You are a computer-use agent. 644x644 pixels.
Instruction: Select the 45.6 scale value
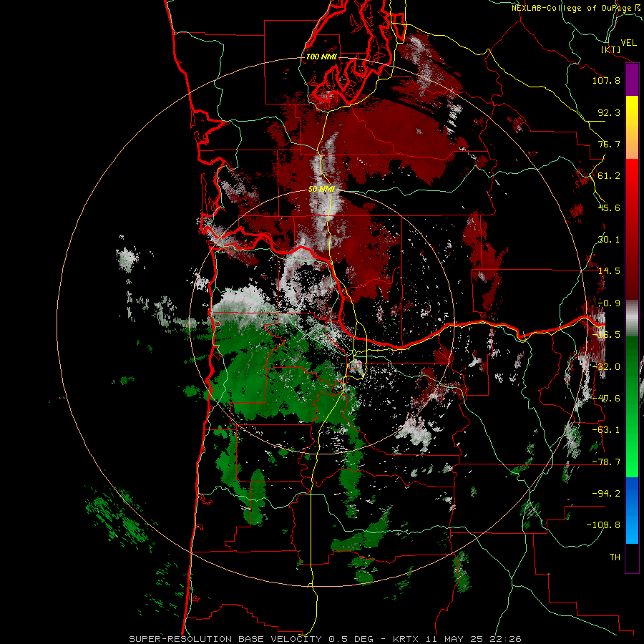[609, 208]
